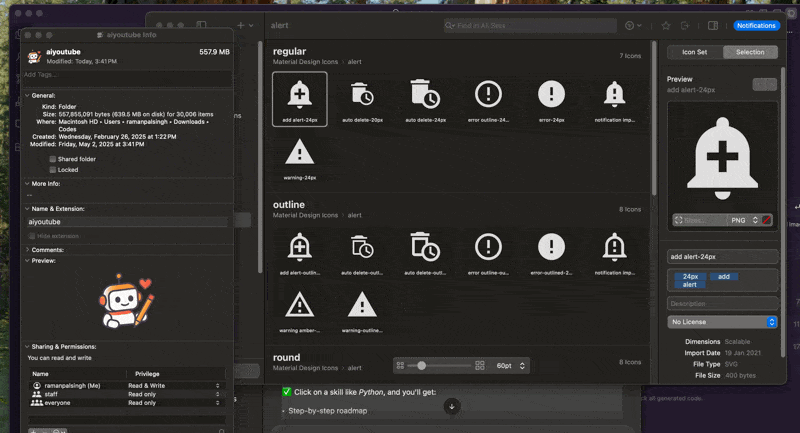Toggle the sidebar panel icon in toolbar
This screenshot has width=800, height=433.
pyautogui.click(x=712, y=26)
